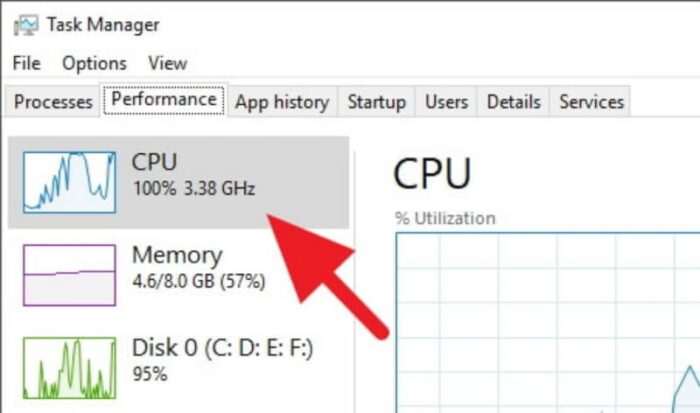This screenshot has height=413, width=700.
Task: Select the Memory 4.6/8.0 GB entry
Action: pos(179,275)
